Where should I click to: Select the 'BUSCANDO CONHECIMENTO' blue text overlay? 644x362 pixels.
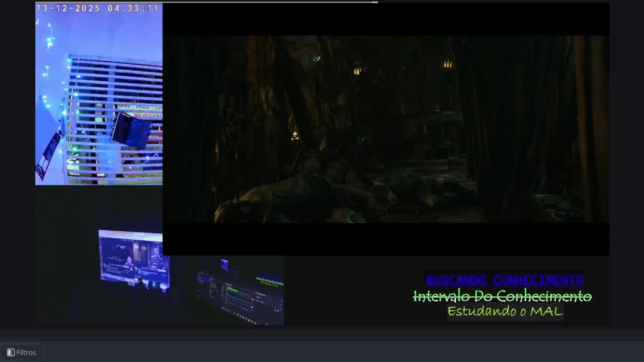pos(505,280)
